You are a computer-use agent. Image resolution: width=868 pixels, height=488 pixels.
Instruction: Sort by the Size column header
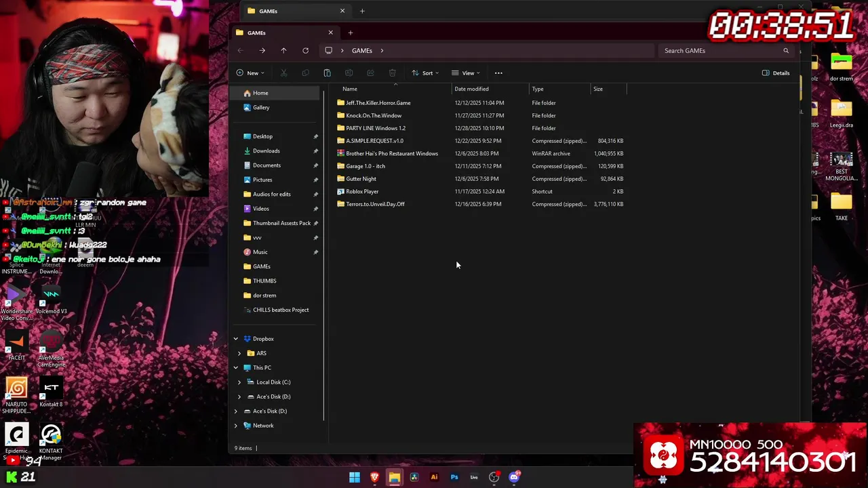[x=608, y=89]
